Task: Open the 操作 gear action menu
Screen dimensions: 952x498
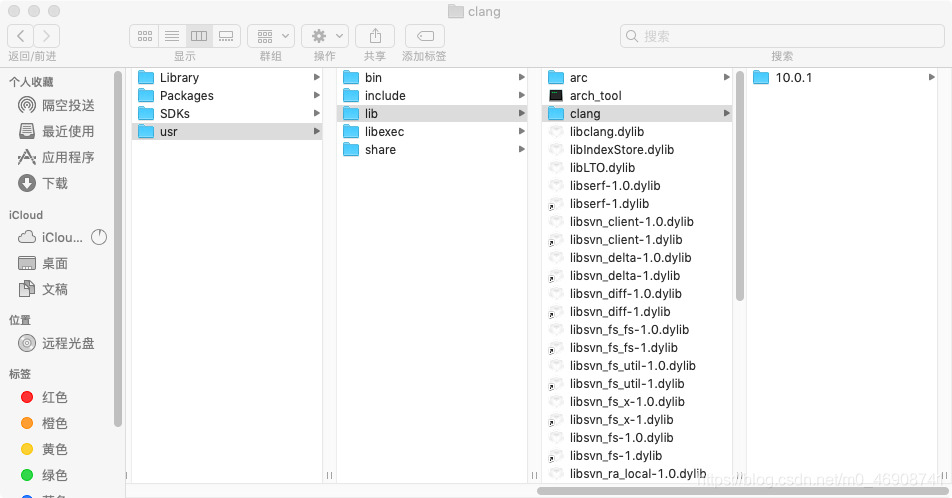Action: (x=325, y=36)
